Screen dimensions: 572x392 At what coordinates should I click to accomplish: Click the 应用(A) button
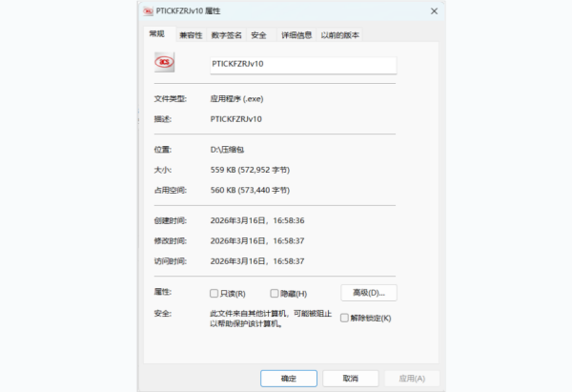pos(412,379)
